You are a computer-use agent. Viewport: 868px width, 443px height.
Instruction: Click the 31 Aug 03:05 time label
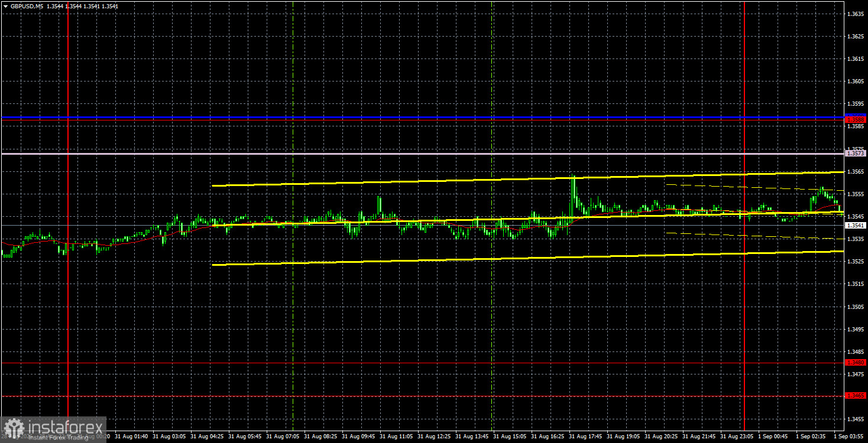pos(168,437)
